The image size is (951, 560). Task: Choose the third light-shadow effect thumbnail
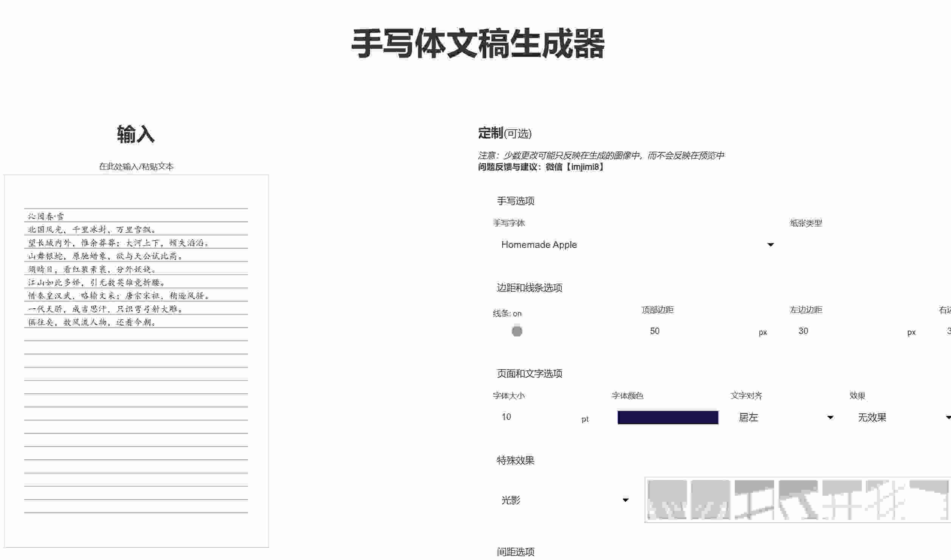point(754,500)
